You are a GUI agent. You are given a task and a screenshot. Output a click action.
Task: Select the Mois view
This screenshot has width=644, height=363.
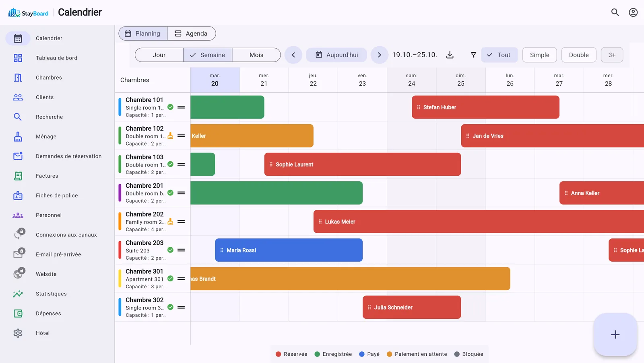click(x=256, y=55)
